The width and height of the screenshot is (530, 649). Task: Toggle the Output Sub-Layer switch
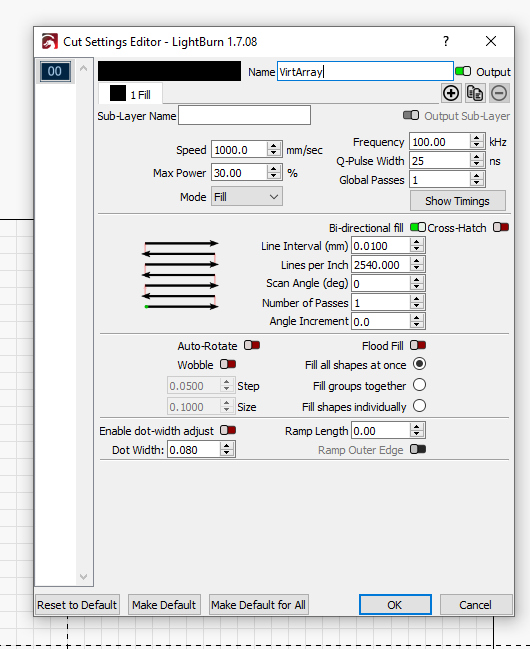(411, 115)
